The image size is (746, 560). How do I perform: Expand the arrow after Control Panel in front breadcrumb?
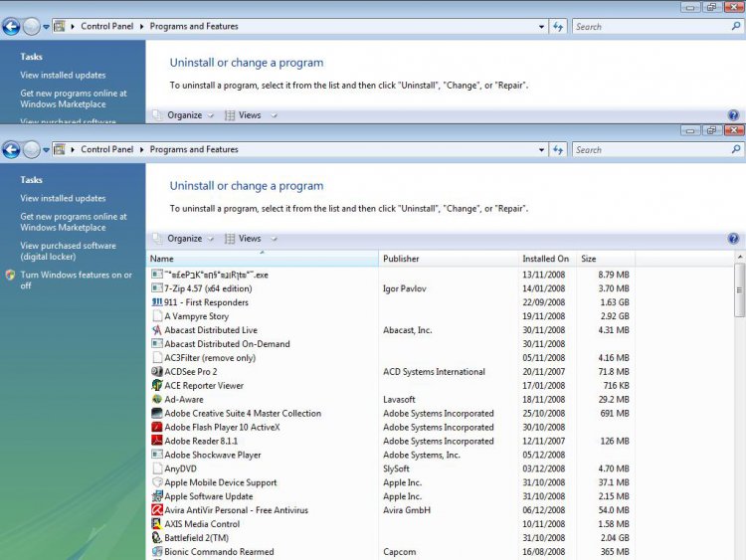tap(141, 150)
